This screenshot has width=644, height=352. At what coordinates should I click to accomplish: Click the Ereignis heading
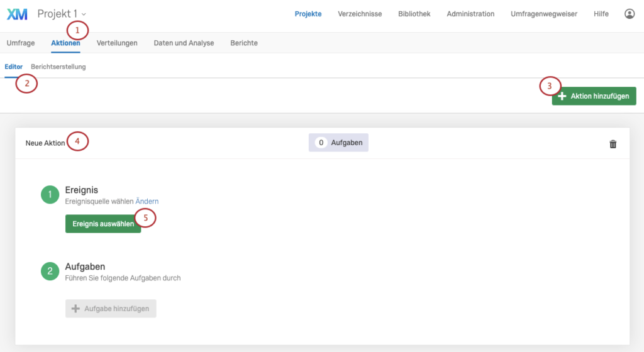(x=81, y=190)
